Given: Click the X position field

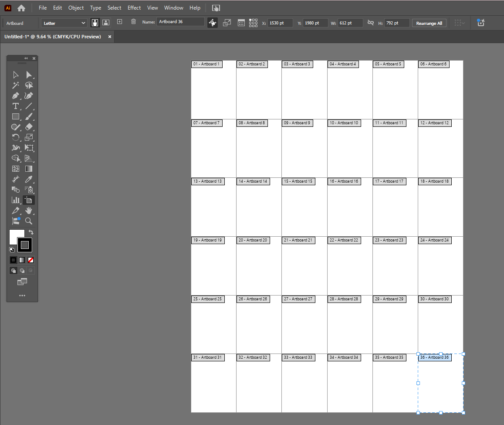Looking at the screenshot, I should (x=280, y=23).
